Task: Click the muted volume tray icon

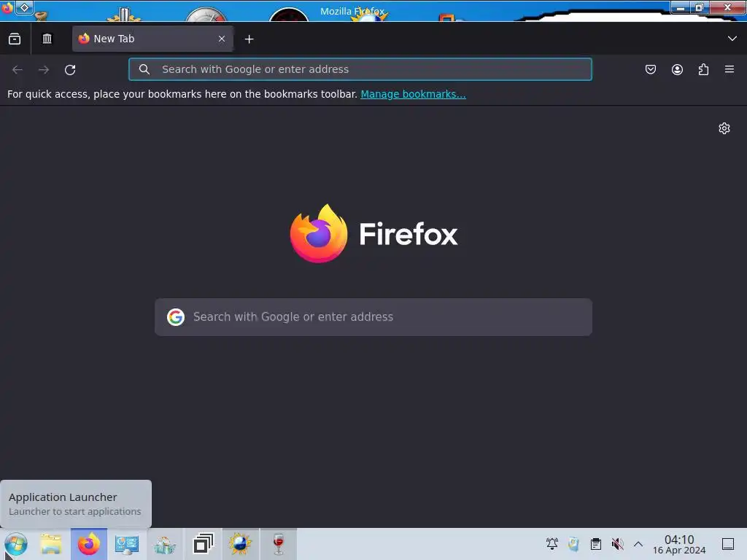Action: [x=617, y=544]
